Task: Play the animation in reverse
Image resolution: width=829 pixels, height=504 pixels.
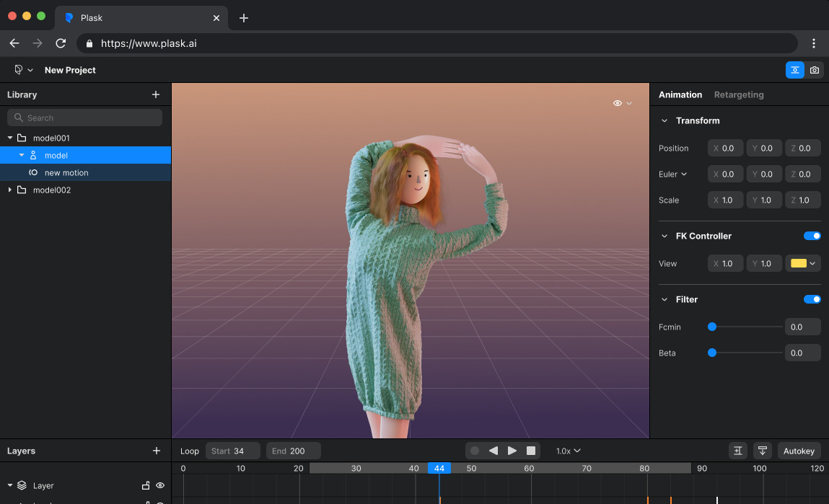Action: pos(494,451)
